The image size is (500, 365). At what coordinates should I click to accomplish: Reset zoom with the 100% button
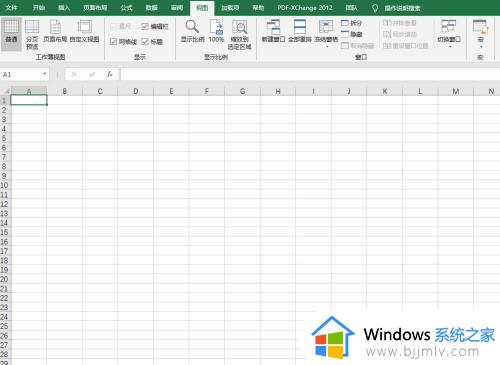(216, 31)
